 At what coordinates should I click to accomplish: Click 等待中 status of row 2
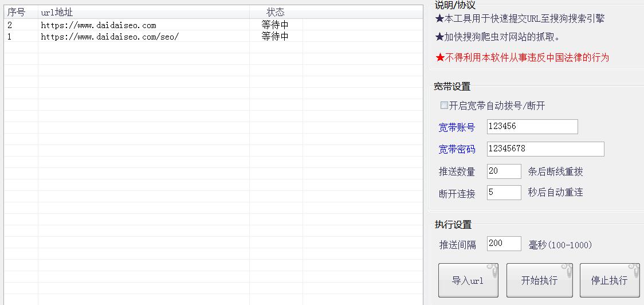coord(275,25)
